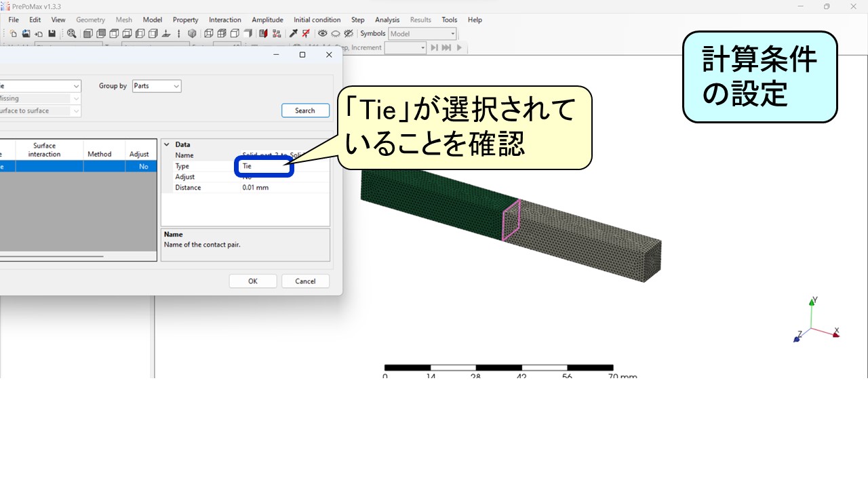This screenshot has height=488, width=868.
Task: Toggle section view icon
Action: (263, 33)
